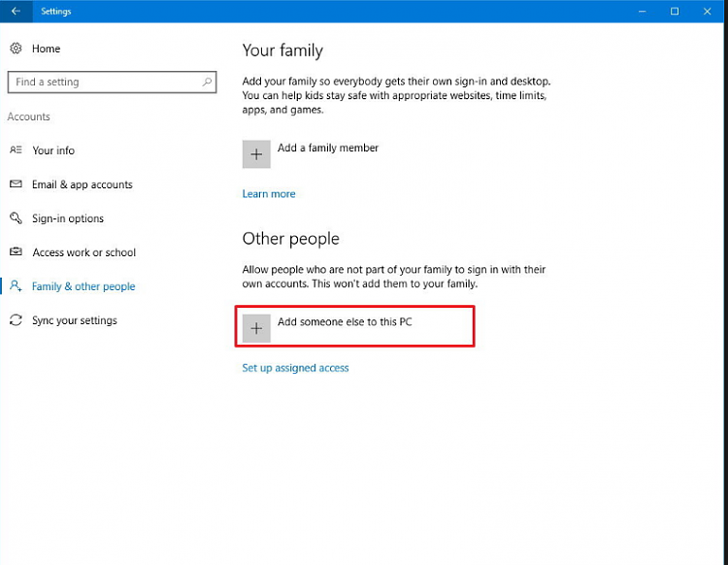Maximize the Settings window
The height and width of the screenshot is (565, 728).
click(x=675, y=11)
